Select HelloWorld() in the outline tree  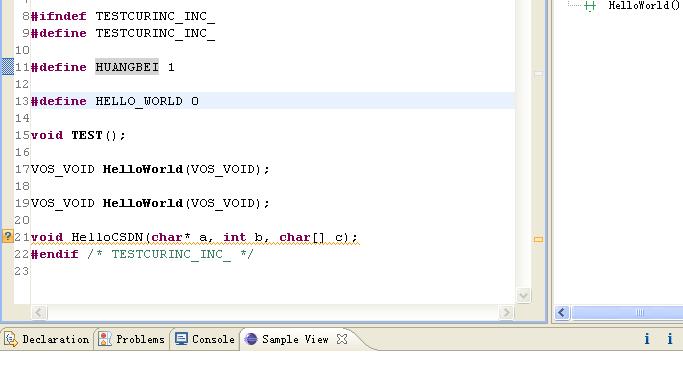tap(644, 6)
